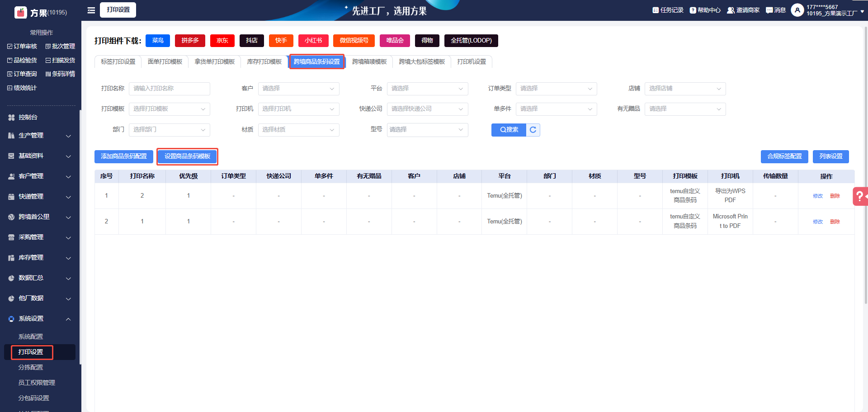Open the red question-mark help widget
868x412 pixels.
(x=860, y=196)
